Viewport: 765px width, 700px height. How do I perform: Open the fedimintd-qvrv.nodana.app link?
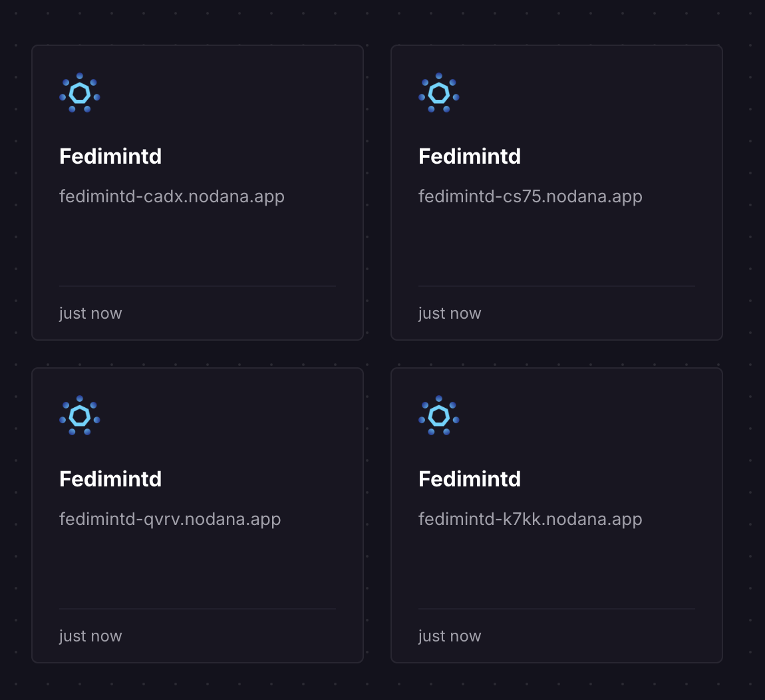(170, 520)
